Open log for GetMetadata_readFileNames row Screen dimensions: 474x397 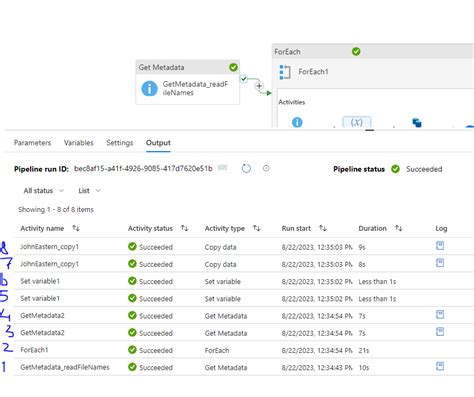coord(440,366)
